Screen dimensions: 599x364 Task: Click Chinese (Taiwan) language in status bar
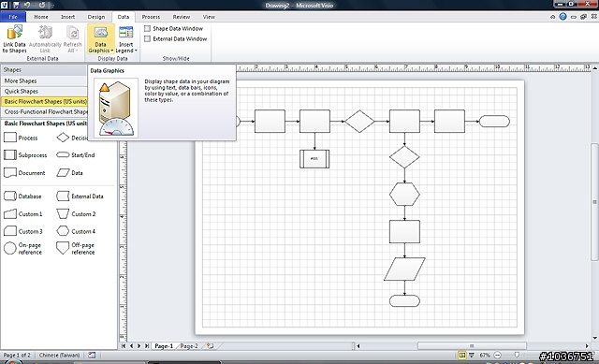pyautogui.click(x=59, y=356)
